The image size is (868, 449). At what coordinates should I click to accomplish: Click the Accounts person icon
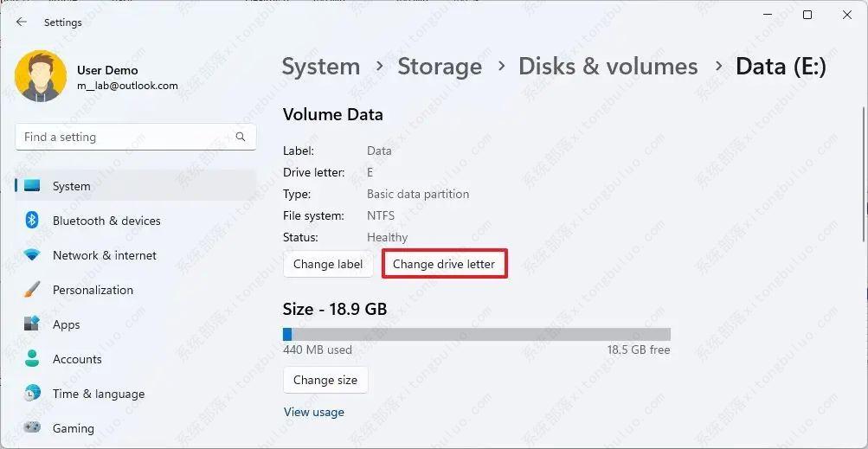point(33,359)
